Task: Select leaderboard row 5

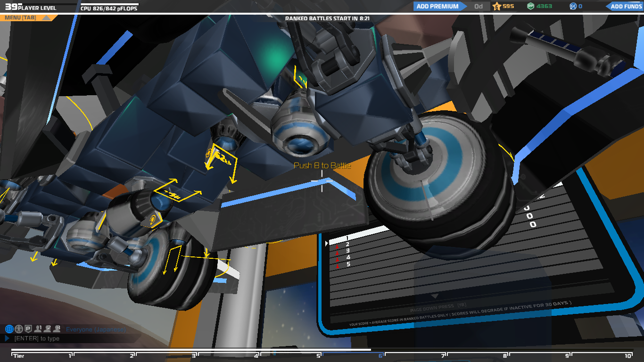Action: click(x=348, y=264)
